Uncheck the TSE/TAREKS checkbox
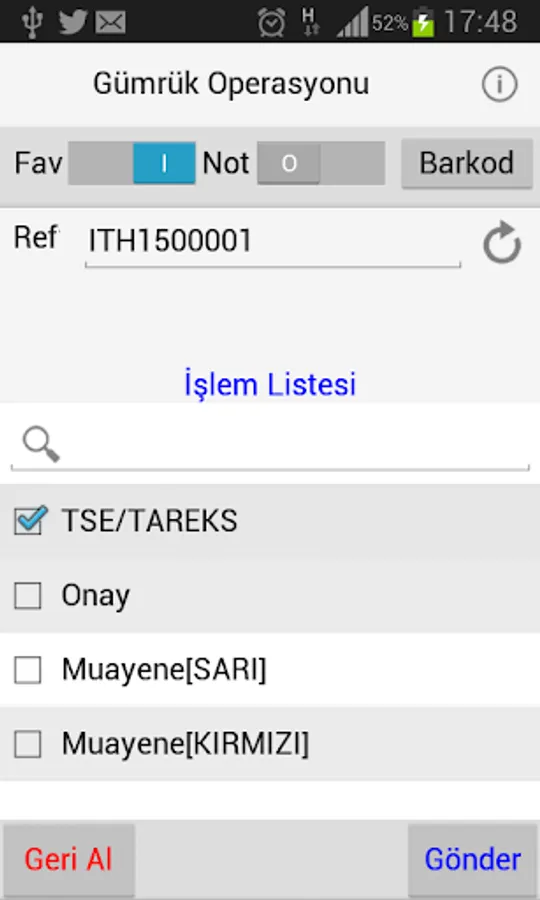Viewport: 540px width, 900px height. point(29,520)
